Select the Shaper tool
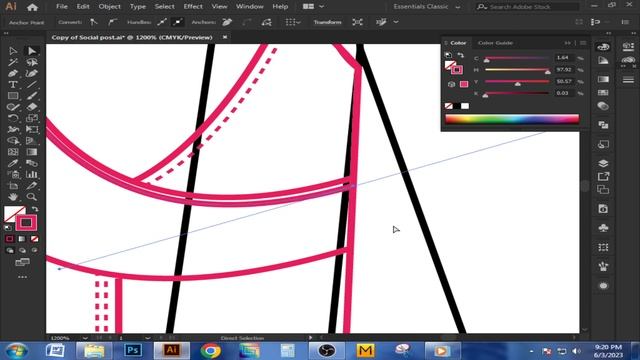The image size is (640, 360). coord(13,107)
